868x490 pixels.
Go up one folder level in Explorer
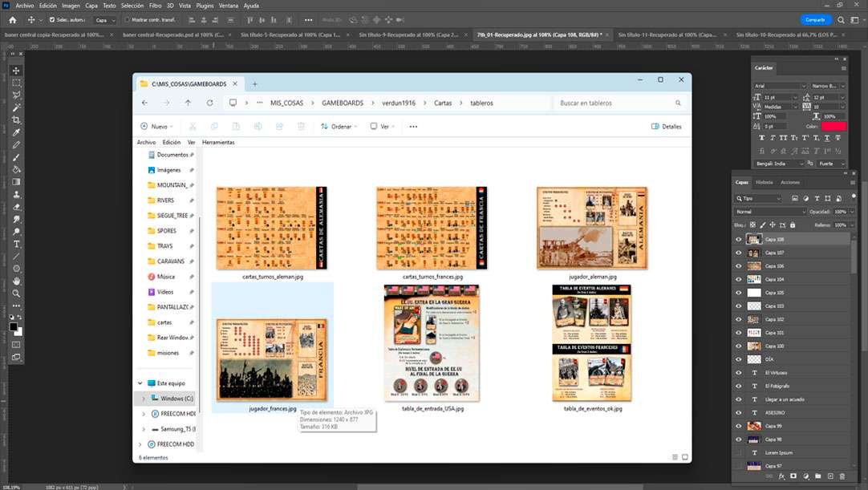(188, 103)
